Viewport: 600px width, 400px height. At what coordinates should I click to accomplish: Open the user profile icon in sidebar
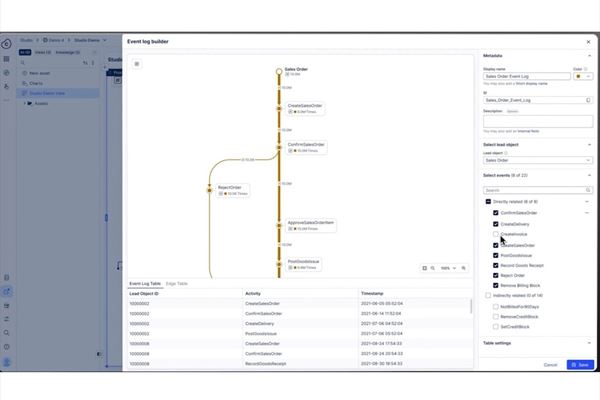coord(7,361)
